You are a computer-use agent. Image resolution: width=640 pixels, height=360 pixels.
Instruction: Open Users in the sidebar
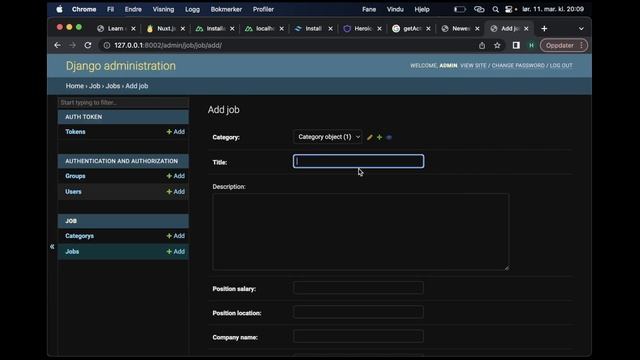tap(73, 191)
